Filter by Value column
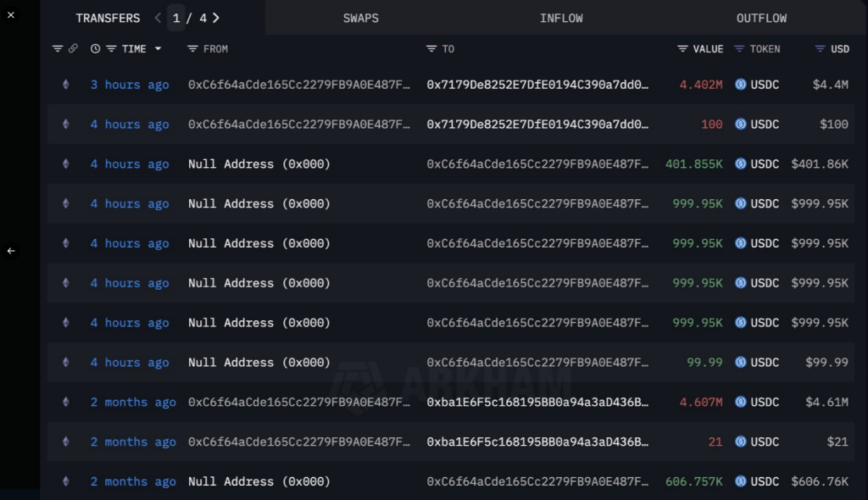This screenshot has height=500, width=868. click(x=683, y=49)
